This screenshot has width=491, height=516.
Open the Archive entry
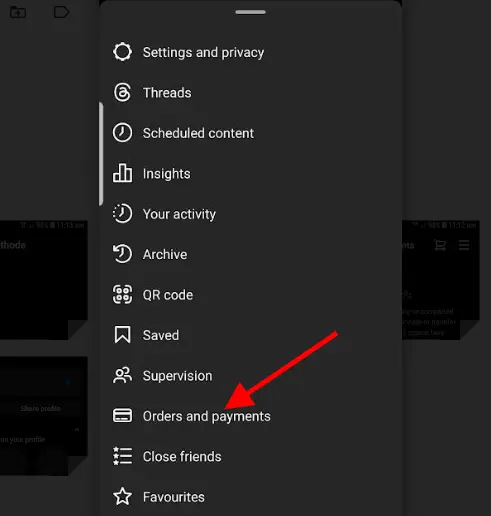[165, 254]
